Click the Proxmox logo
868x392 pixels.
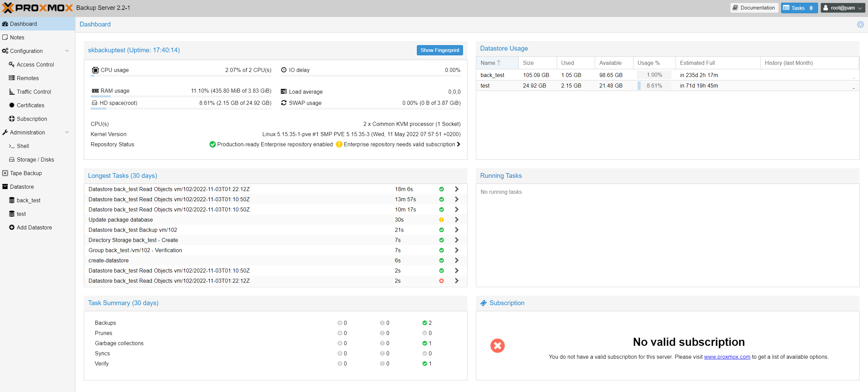point(37,8)
